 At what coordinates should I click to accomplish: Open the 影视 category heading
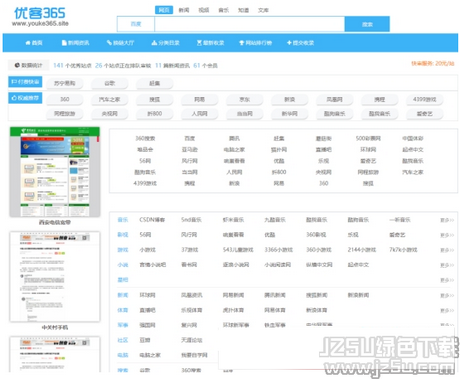123,235
